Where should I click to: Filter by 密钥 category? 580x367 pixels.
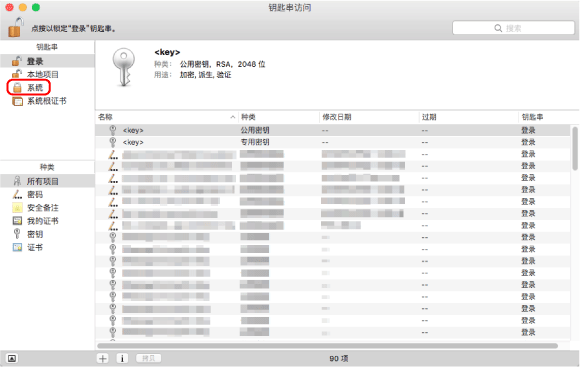pos(47,234)
